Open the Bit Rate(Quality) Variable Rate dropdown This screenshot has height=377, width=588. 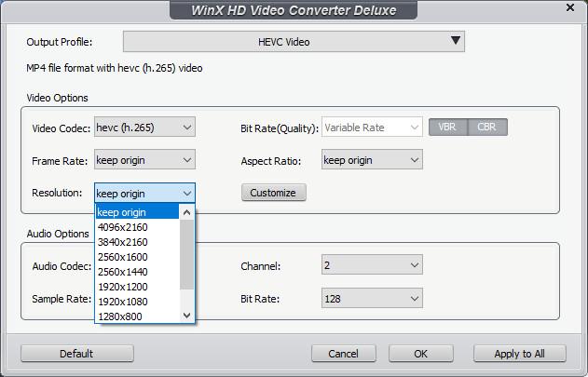(372, 128)
